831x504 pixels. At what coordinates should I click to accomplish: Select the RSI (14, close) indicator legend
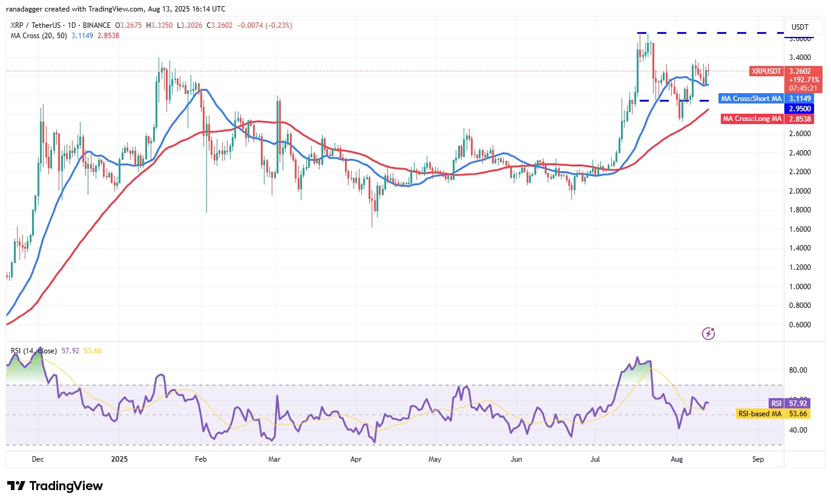point(34,351)
